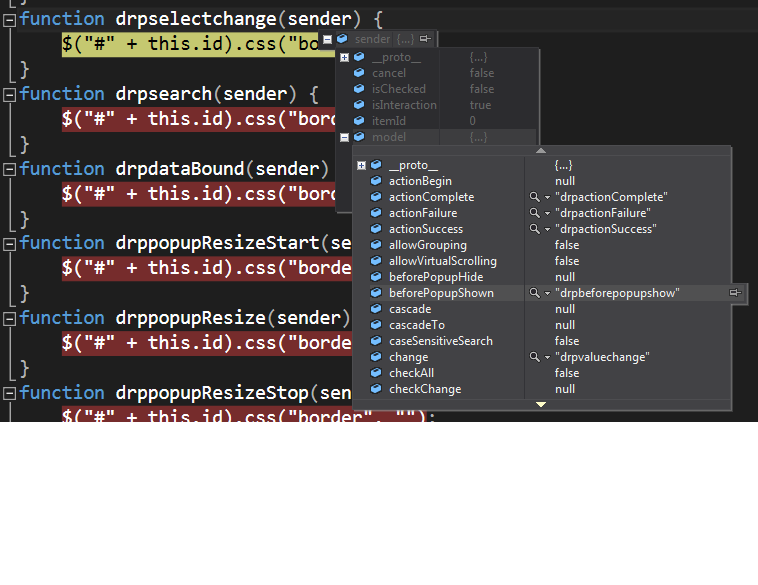This screenshot has width=758, height=585.
Task: Collapse the drppopupResizeStart function outline
Action: (9, 244)
